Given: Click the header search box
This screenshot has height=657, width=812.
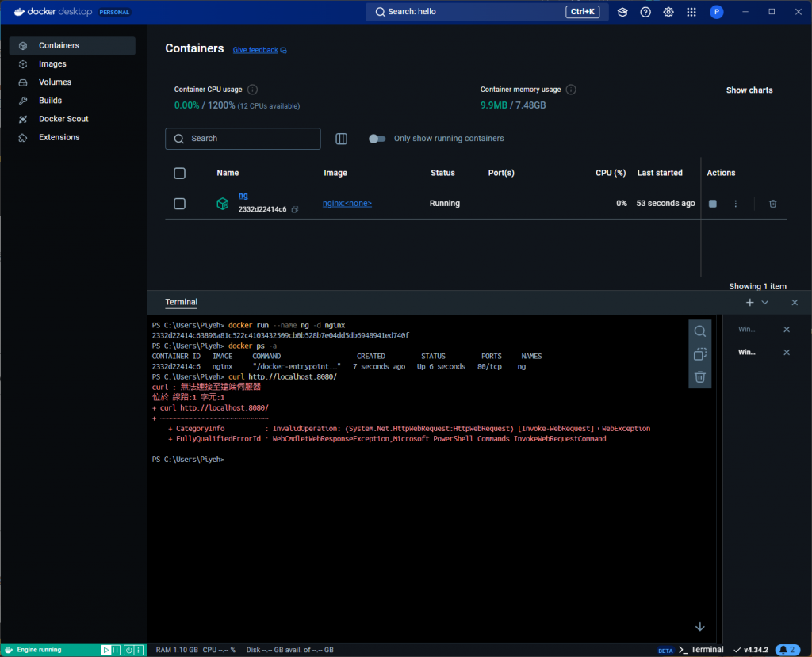Looking at the screenshot, I should pyautogui.click(x=485, y=11).
